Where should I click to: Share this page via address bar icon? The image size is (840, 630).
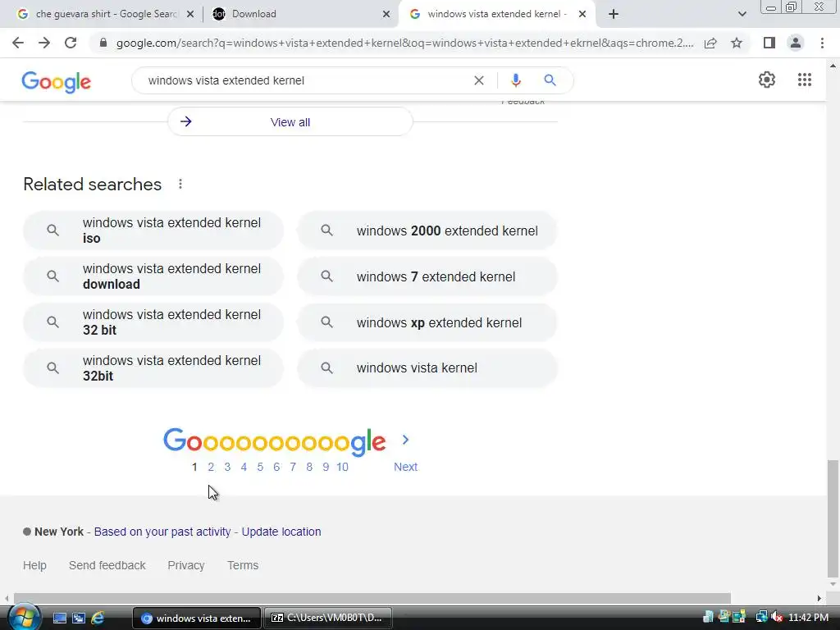coord(710,43)
